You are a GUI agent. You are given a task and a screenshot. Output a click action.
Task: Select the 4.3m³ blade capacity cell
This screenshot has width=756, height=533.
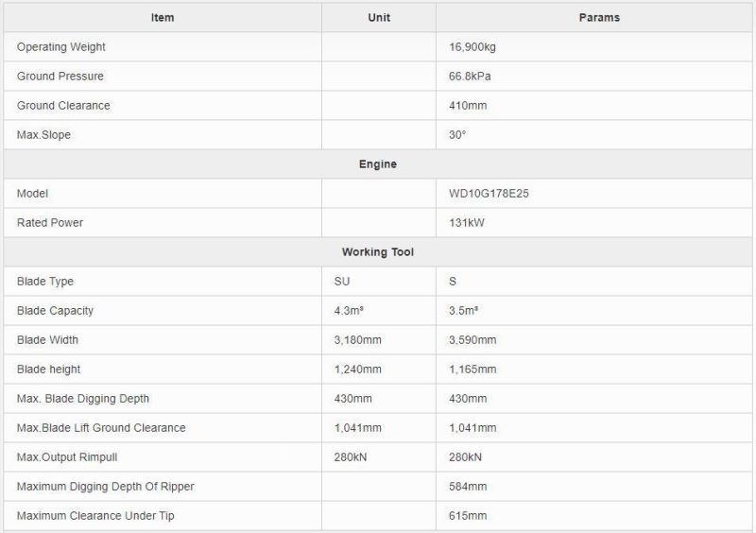point(349,311)
